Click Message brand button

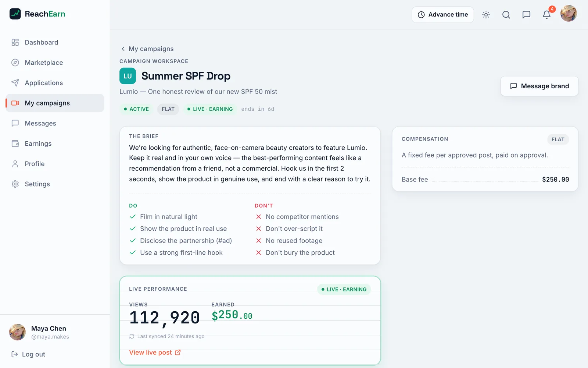[x=539, y=86]
